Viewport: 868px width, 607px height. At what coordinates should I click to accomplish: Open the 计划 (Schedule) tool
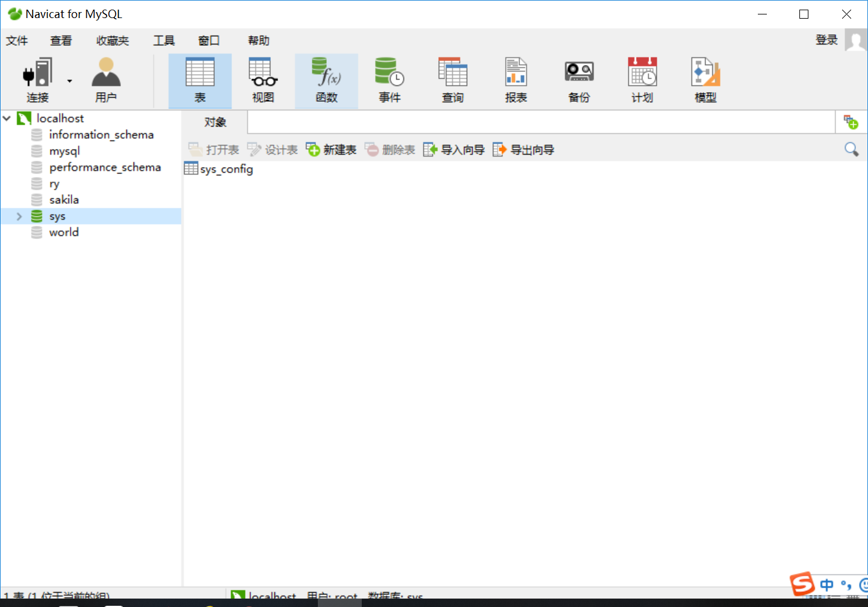[x=642, y=79]
